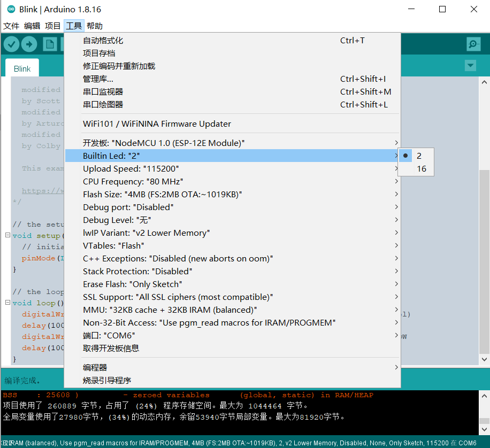Expand the lwIP Variant submenu
The width and height of the screenshot is (490, 448).
tap(233, 233)
